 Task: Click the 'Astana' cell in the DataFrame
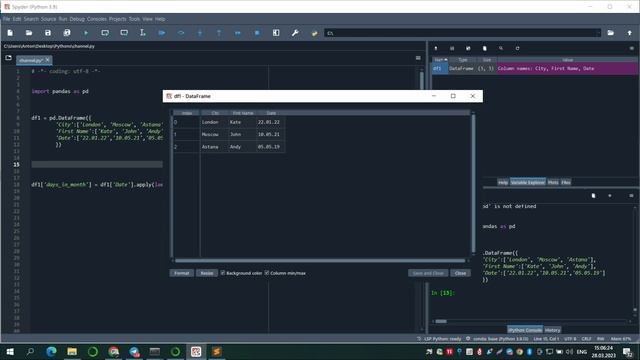click(x=214, y=147)
